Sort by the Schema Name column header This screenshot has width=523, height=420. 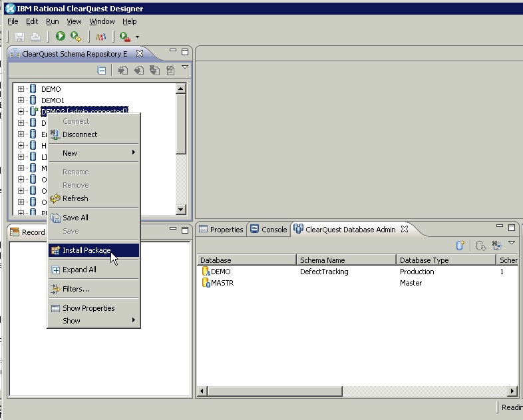click(x=346, y=260)
